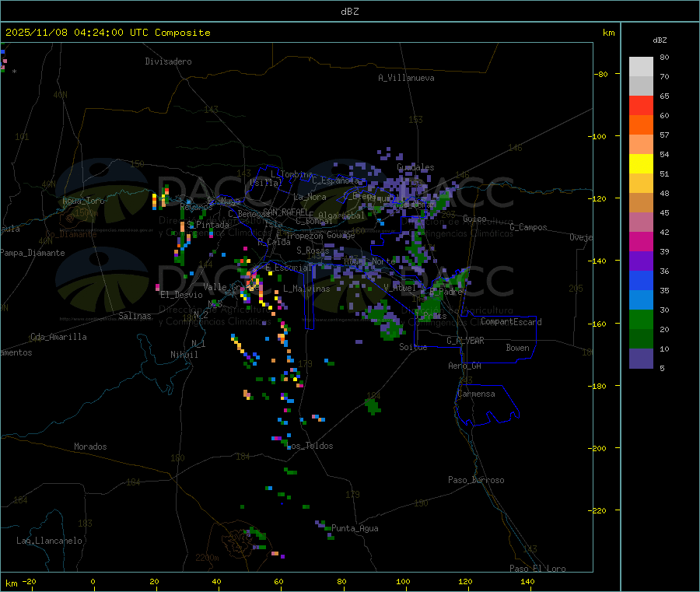Screen dimensions: 700x592
Task: Click the 'Morados' map label
Action: (90, 447)
